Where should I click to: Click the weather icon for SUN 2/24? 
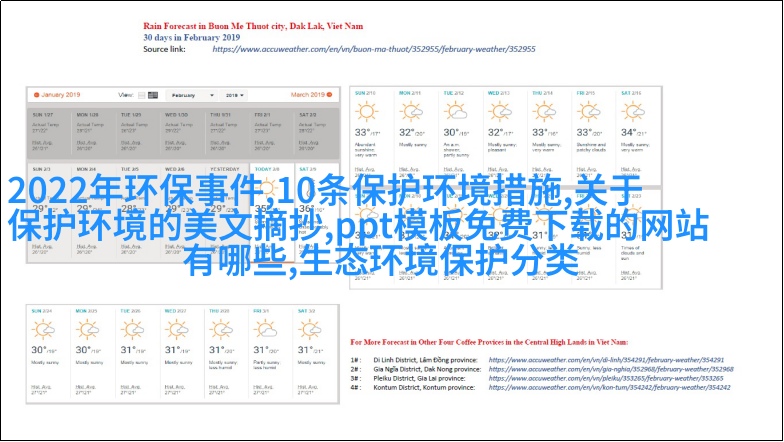tap(43, 330)
